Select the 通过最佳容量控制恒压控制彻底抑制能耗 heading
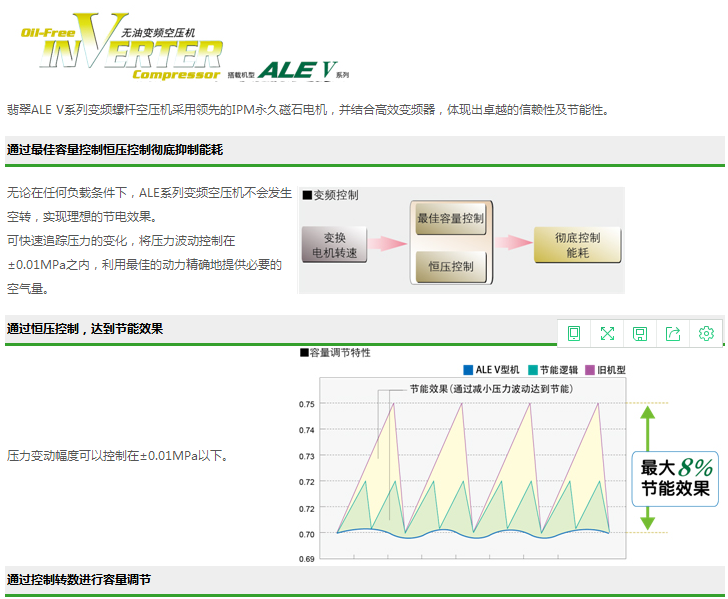 pyautogui.click(x=115, y=150)
